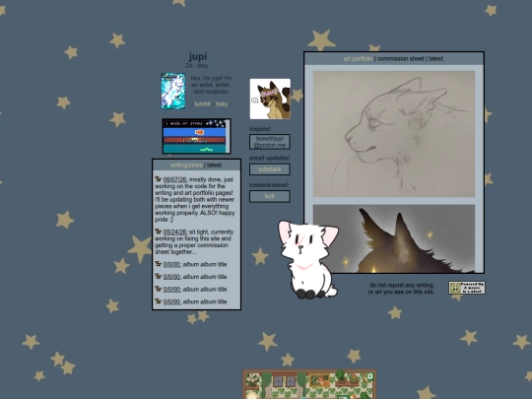Open the writing/zines link
This screenshot has width=532, height=399.
click(x=186, y=166)
